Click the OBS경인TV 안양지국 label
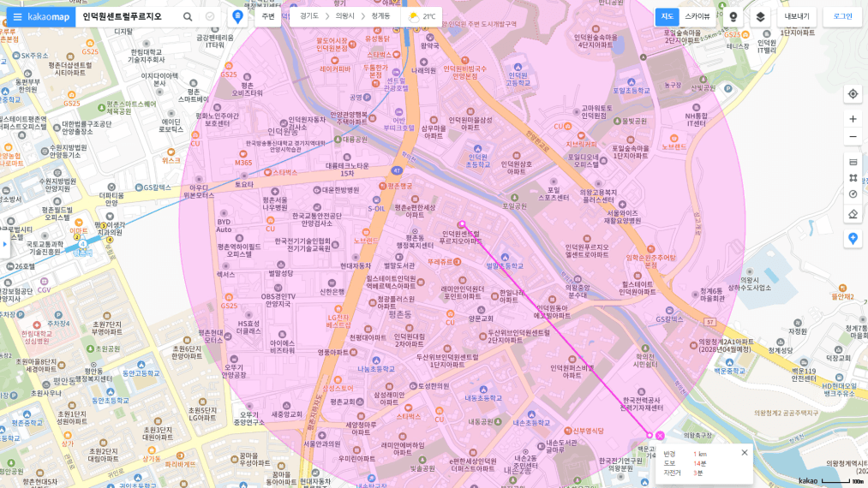868x488 pixels. (278, 301)
